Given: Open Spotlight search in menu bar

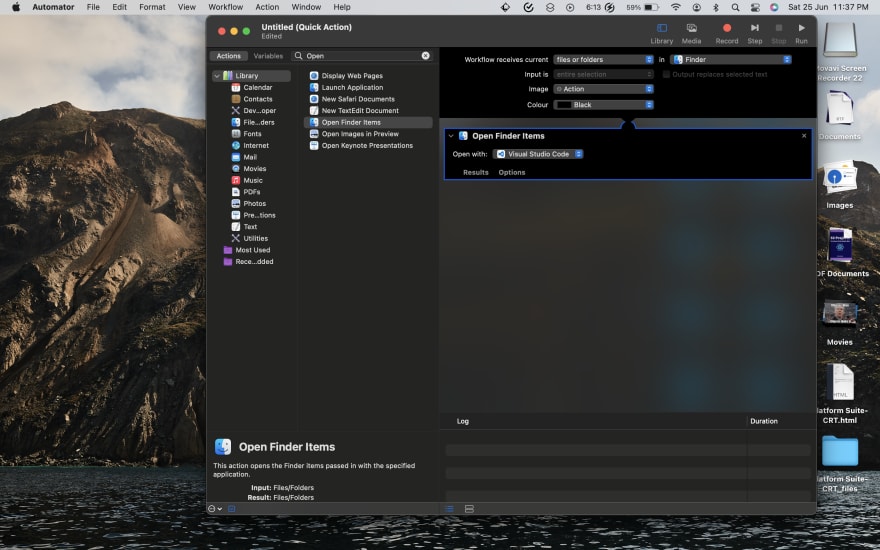Looking at the screenshot, I should [735, 7].
